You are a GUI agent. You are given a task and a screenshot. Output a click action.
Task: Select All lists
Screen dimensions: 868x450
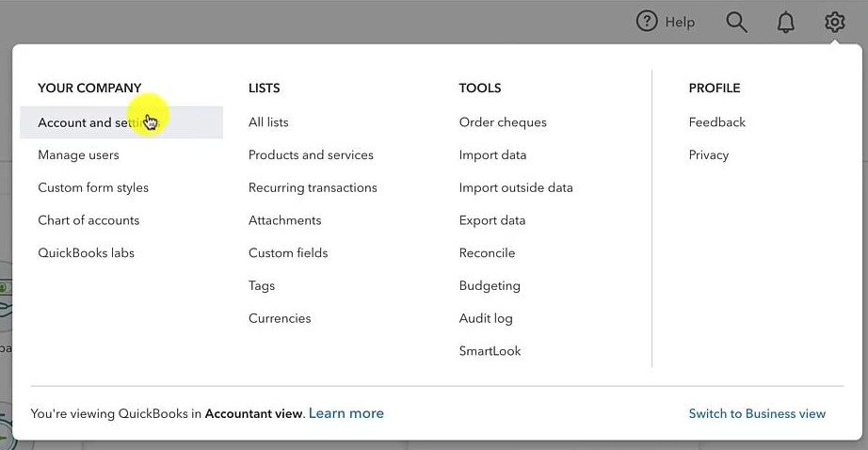[268, 122]
